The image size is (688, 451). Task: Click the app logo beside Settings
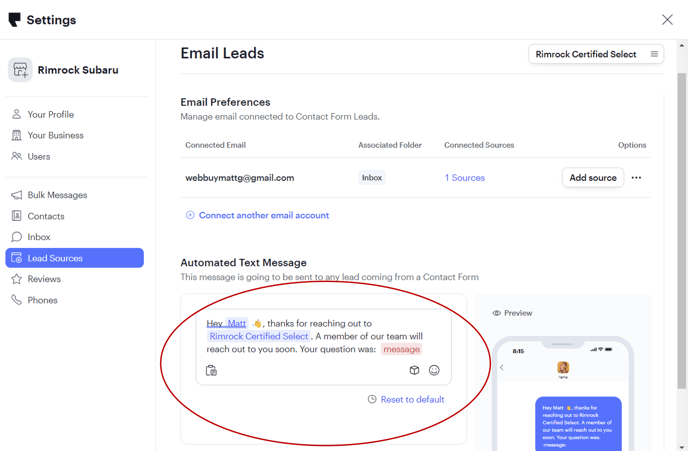(x=14, y=20)
